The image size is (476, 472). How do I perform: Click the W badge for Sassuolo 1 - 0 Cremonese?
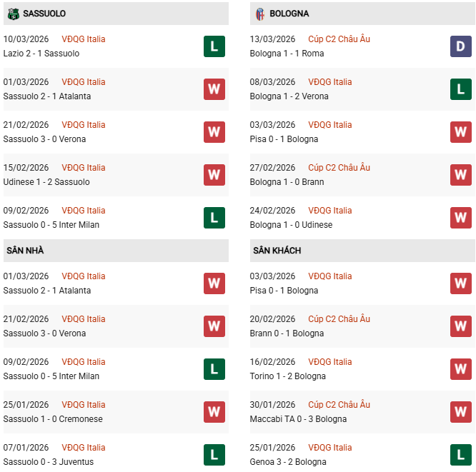pos(214,412)
